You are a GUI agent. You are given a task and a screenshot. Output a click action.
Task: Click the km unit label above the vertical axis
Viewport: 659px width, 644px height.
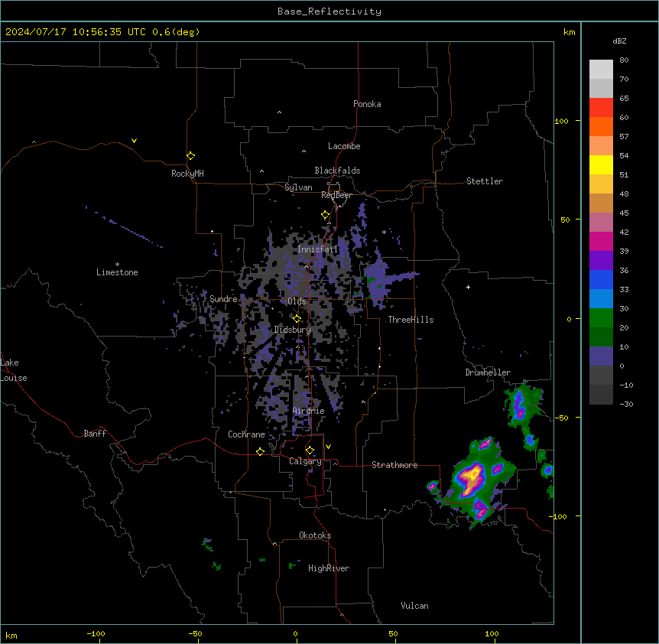570,32
